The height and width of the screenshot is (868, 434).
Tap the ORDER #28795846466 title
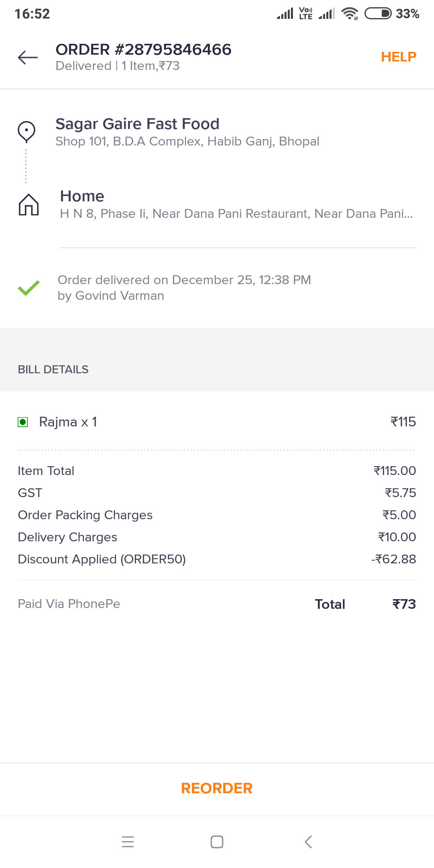(x=143, y=50)
